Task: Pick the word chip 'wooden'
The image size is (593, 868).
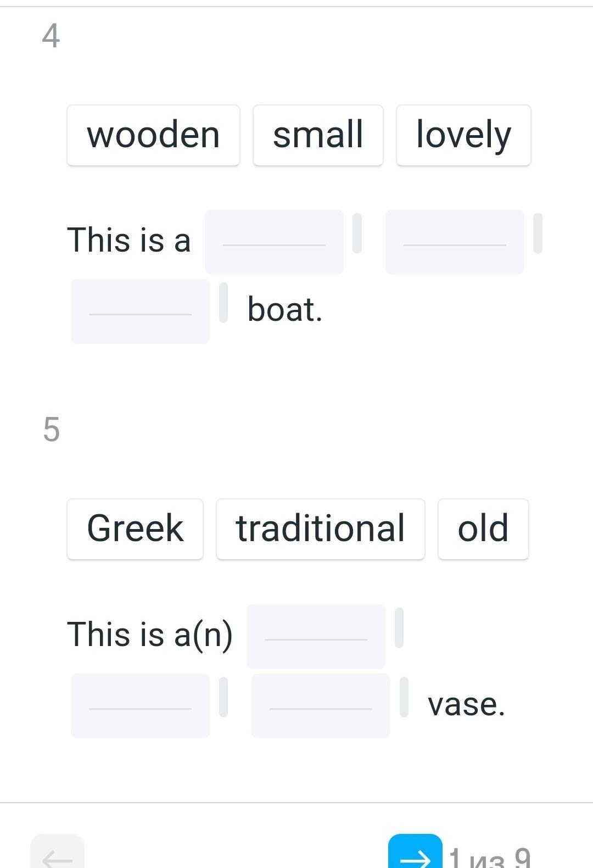Action: pyautogui.click(x=153, y=135)
